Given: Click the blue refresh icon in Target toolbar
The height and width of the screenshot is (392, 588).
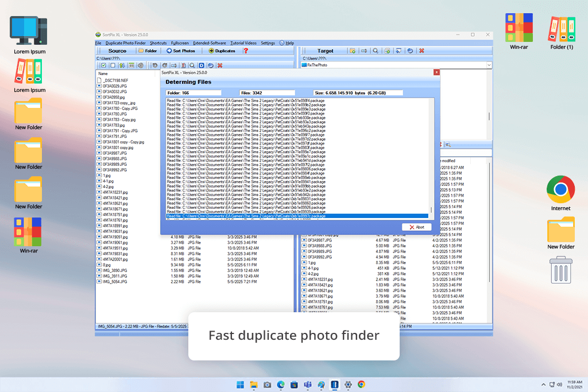Looking at the screenshot, I should coord(410,51).
